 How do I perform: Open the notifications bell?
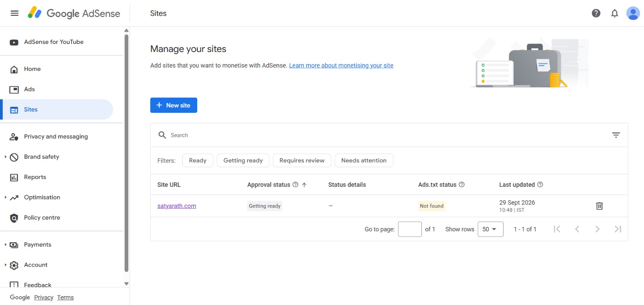coord(615,13)
